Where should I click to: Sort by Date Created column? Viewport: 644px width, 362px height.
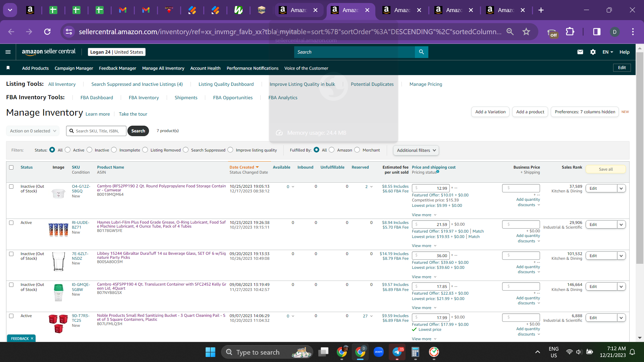244,167
